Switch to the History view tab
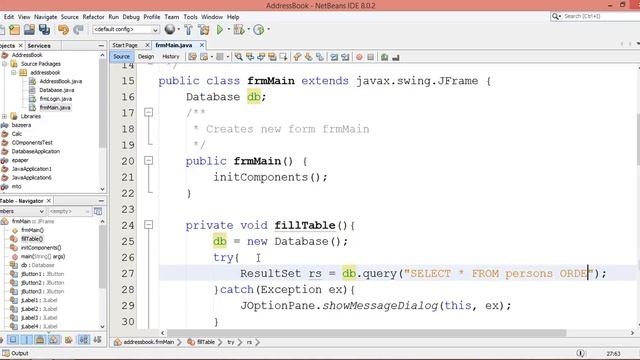 tap(171, 57)
